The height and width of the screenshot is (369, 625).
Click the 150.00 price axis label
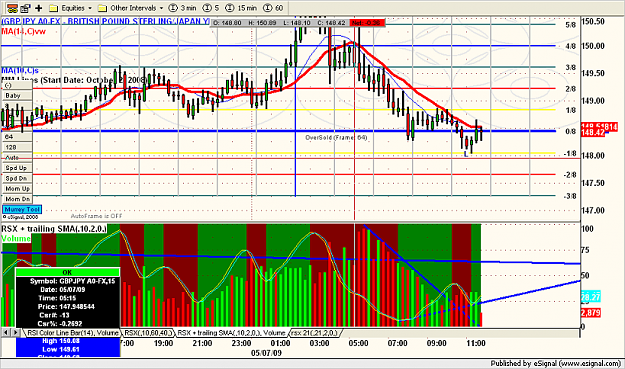[593, 46]
